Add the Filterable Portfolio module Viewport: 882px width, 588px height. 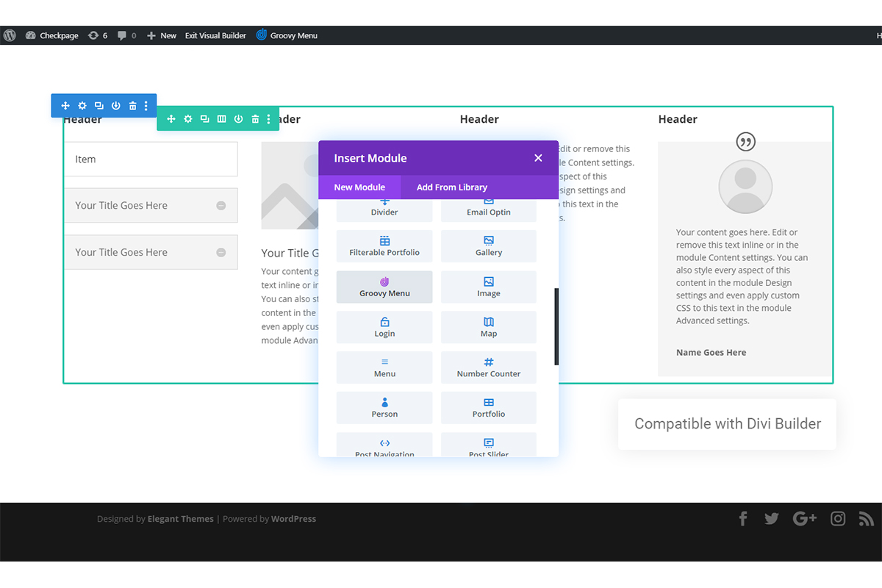[x=384, y=246]
